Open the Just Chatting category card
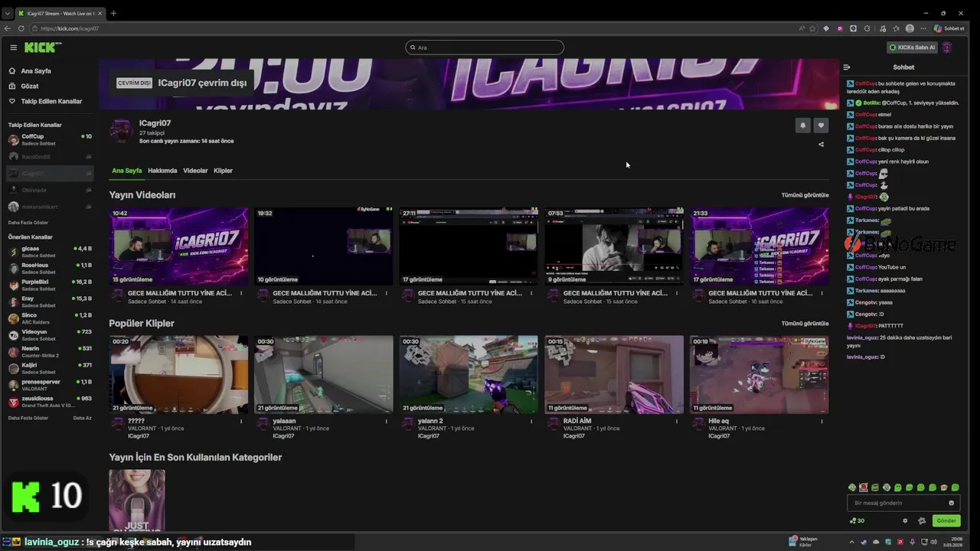980x551 pixels. (137, 500)
